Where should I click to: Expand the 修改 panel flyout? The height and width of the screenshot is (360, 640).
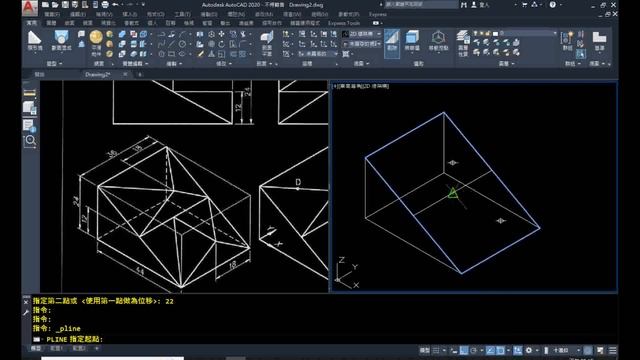(x=224, y=64)
